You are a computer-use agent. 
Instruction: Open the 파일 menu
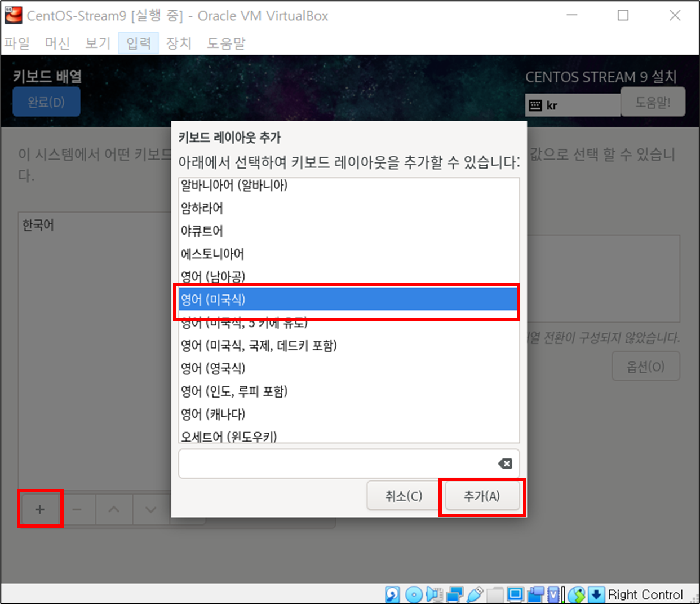tap(17, 43)
